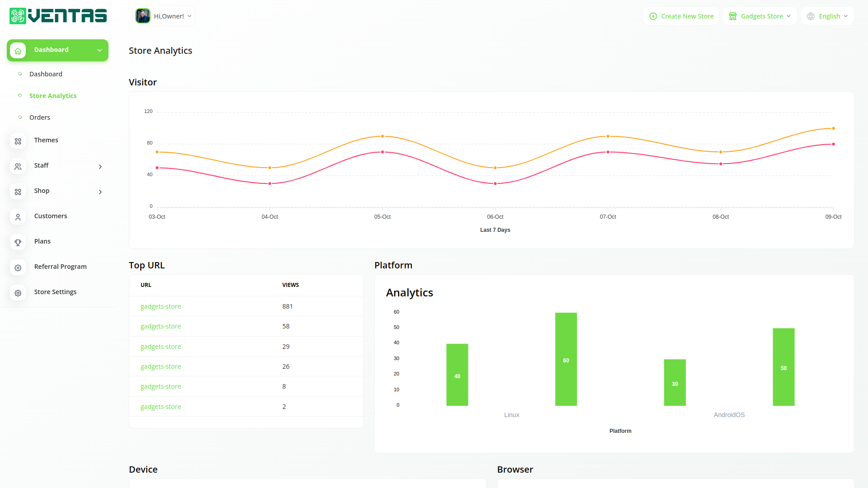Click the Customers person icon
This screenshot has width=868, height=488.
point(18,217)
